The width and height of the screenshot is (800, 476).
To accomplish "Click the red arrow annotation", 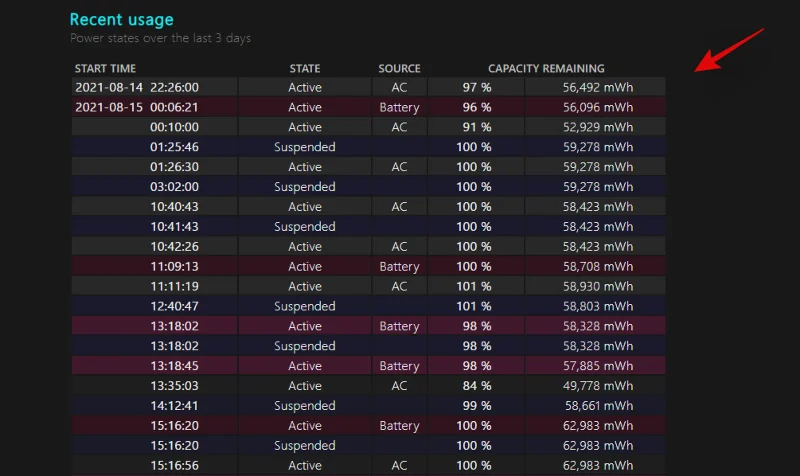I will coord(729,50).
